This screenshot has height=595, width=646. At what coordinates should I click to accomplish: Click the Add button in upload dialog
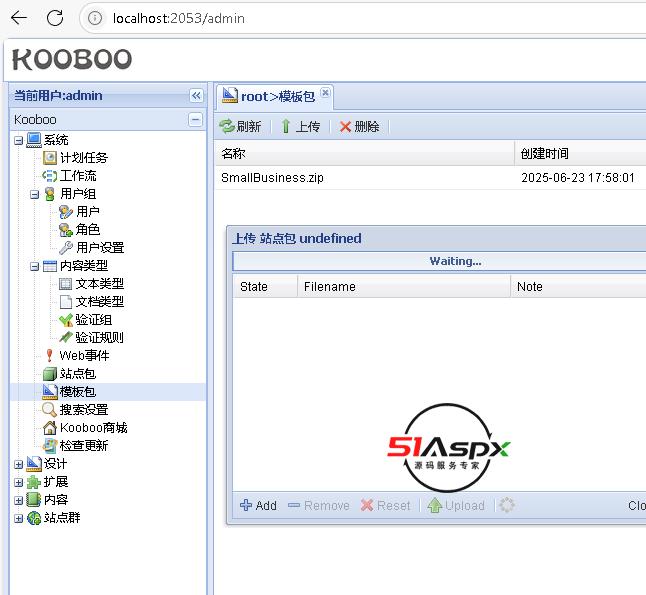pyautogui.click(x=258, y=506)
